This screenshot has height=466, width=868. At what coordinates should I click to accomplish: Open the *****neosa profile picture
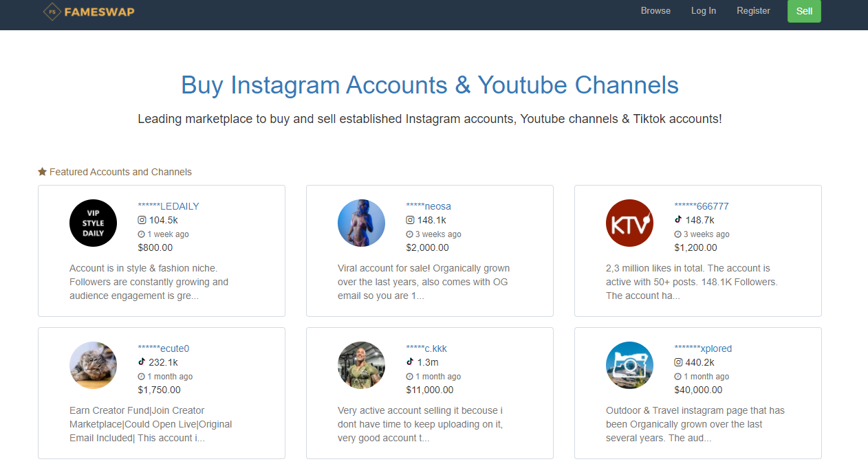pos(361,223)
